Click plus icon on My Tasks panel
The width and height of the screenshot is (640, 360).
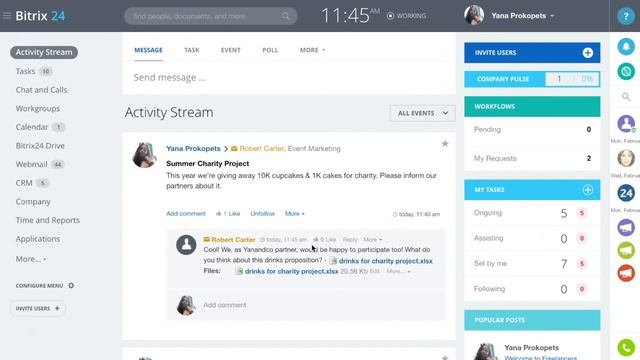point(587,190)
